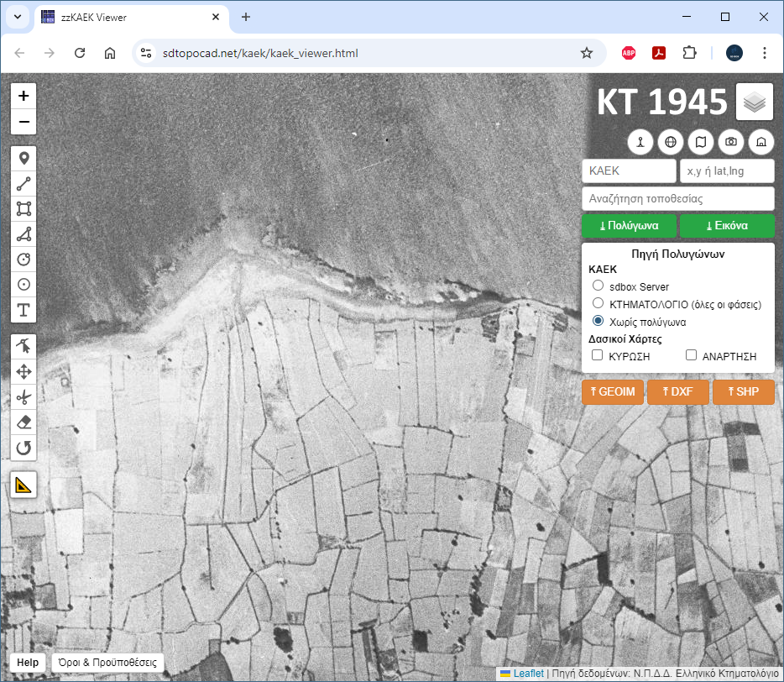
Task: Enable the ΑΝΑΡΤΗΣΗ forest maps checkbox
Action: [692, 355]
